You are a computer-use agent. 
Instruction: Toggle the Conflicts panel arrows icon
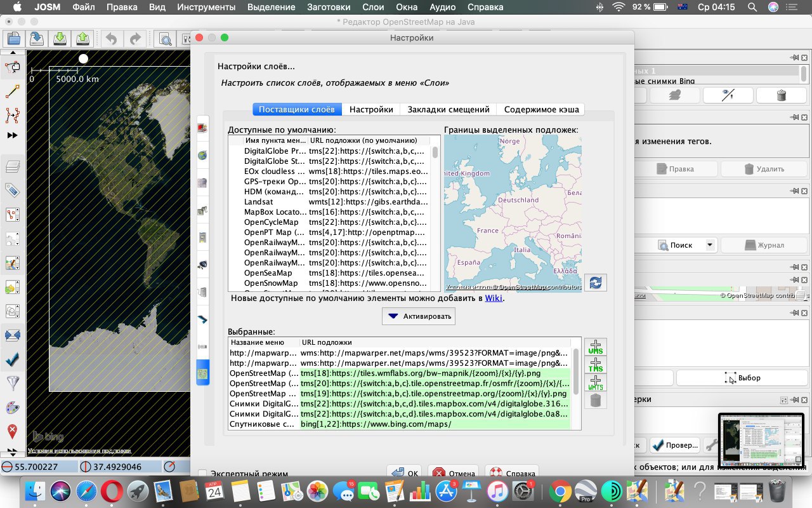point(12,335)
